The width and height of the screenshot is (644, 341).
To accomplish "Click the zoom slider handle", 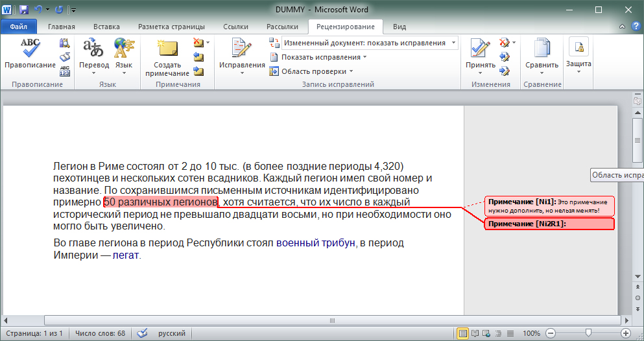I will [589, 333].
